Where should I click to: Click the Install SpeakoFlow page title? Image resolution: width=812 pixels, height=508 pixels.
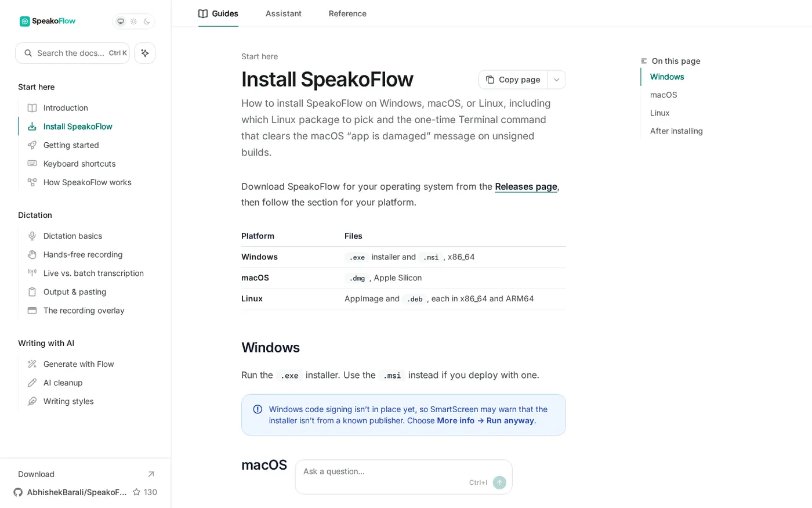click(327, 80)
